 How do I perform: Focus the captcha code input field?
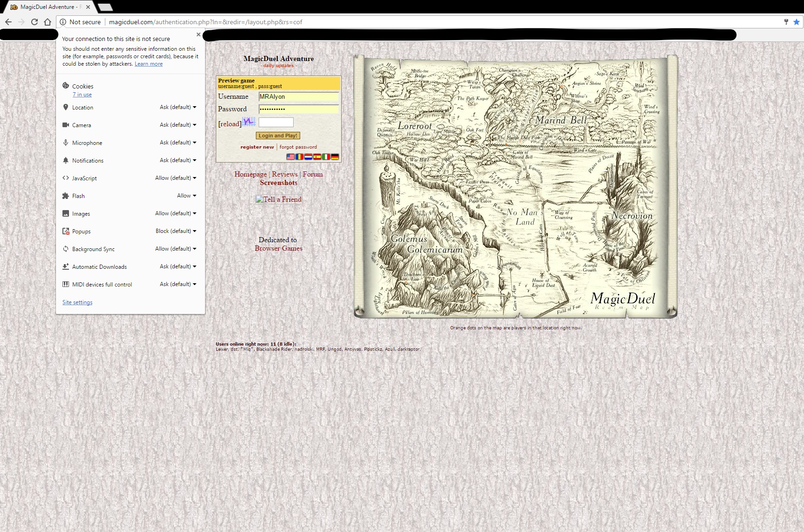click(x=276, y=122)
